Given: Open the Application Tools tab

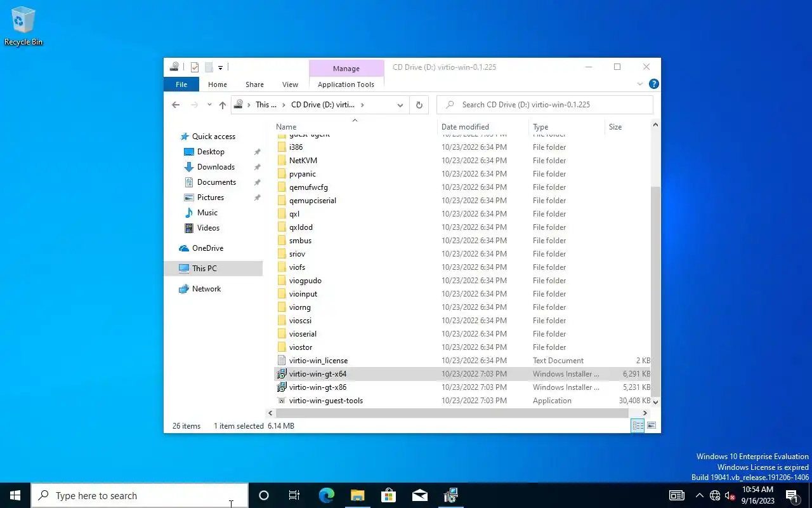Looking at the screenshot, I should pos(346,84).
